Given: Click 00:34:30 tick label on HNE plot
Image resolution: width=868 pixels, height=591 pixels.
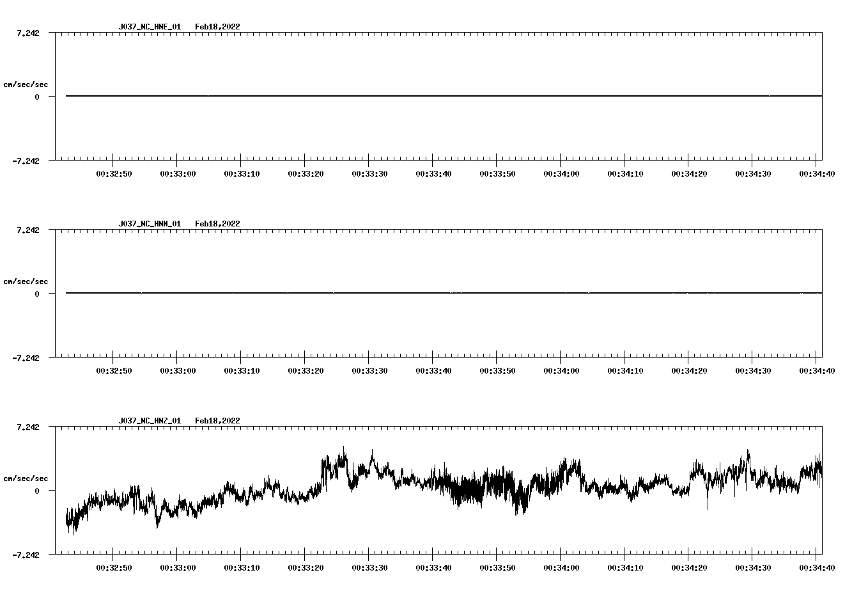Looking at the screenshot, I should (x=753, y=173).
